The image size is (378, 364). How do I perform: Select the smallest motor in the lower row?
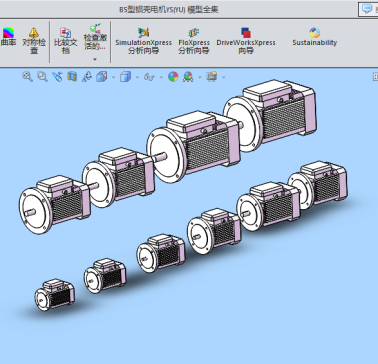pos(54,295)
